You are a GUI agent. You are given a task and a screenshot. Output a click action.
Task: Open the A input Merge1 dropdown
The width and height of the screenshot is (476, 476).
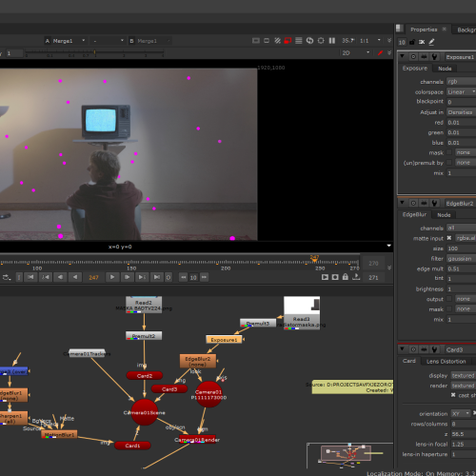(x=66, y=41)
